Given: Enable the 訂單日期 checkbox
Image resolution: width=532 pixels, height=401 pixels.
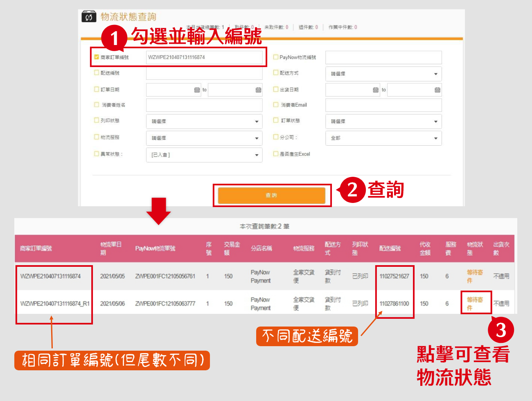Looking at the screenshot, I should 97,89.
